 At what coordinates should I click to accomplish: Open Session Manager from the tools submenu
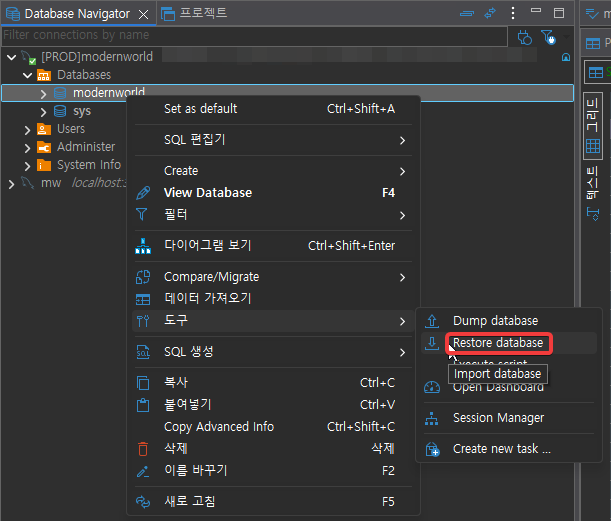click(498, 418)
